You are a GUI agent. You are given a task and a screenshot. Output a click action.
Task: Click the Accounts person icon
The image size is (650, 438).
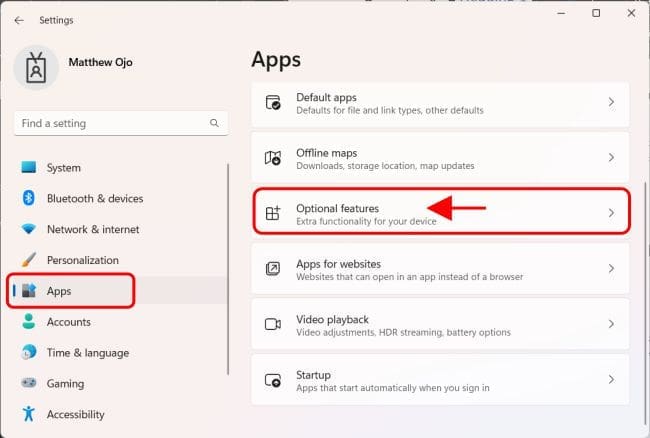(29, 322)
